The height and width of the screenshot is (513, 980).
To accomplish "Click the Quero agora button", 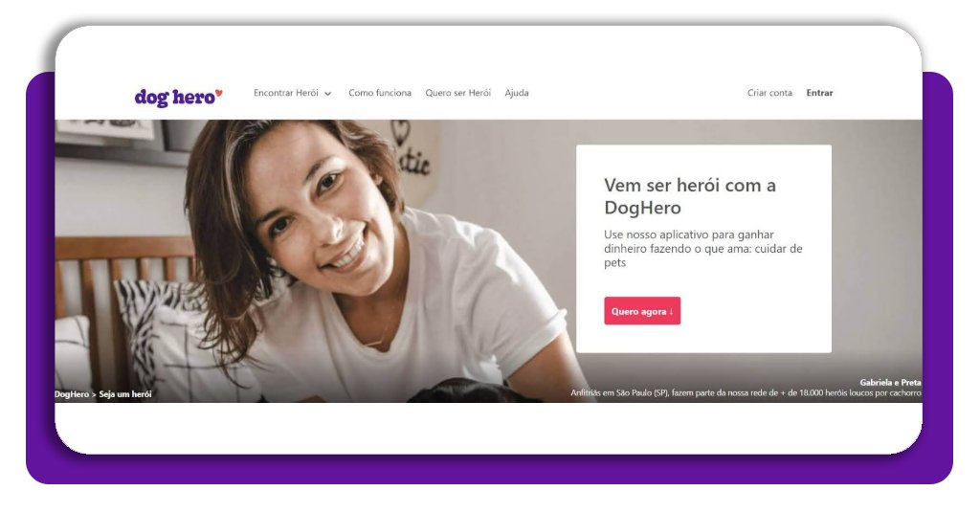I will [x=642, y=310].
